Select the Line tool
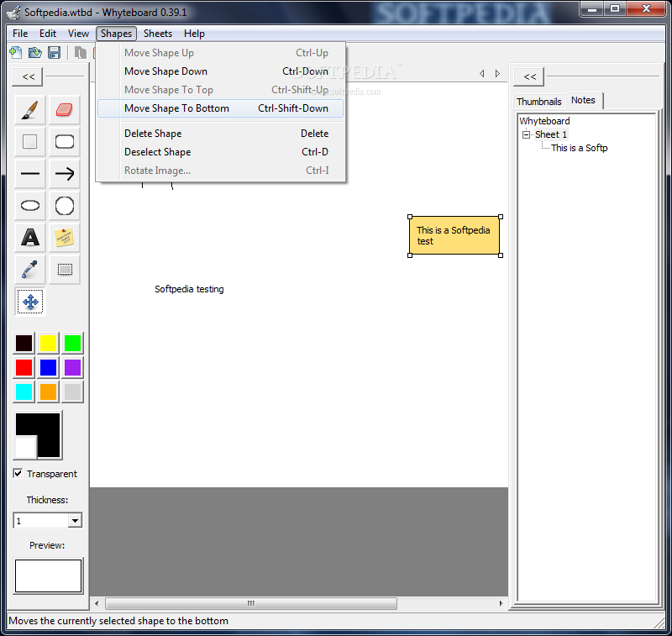Viewport: 672px width, 636px height. [30, 174]
